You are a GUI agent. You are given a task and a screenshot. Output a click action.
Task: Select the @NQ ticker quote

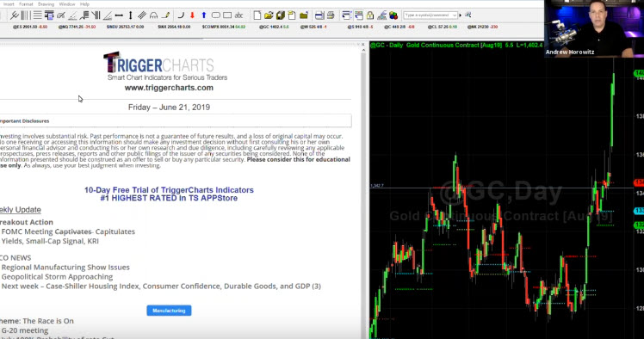pyautogui.click(x=77, y=27)
